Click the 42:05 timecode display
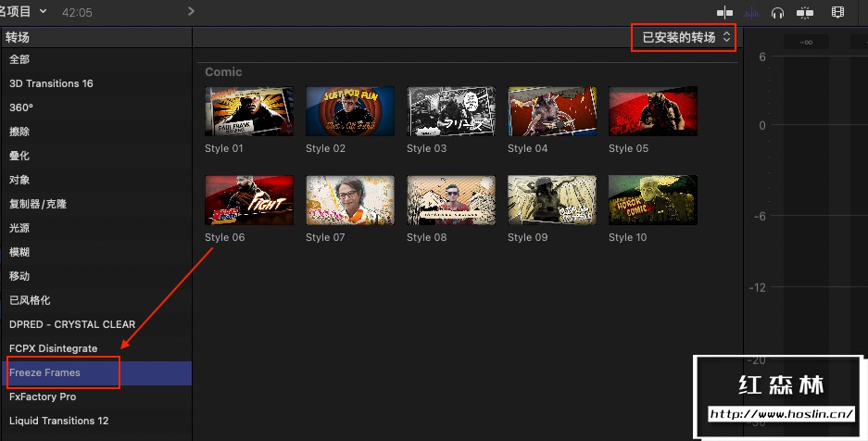868x441 pixels. 77,12
